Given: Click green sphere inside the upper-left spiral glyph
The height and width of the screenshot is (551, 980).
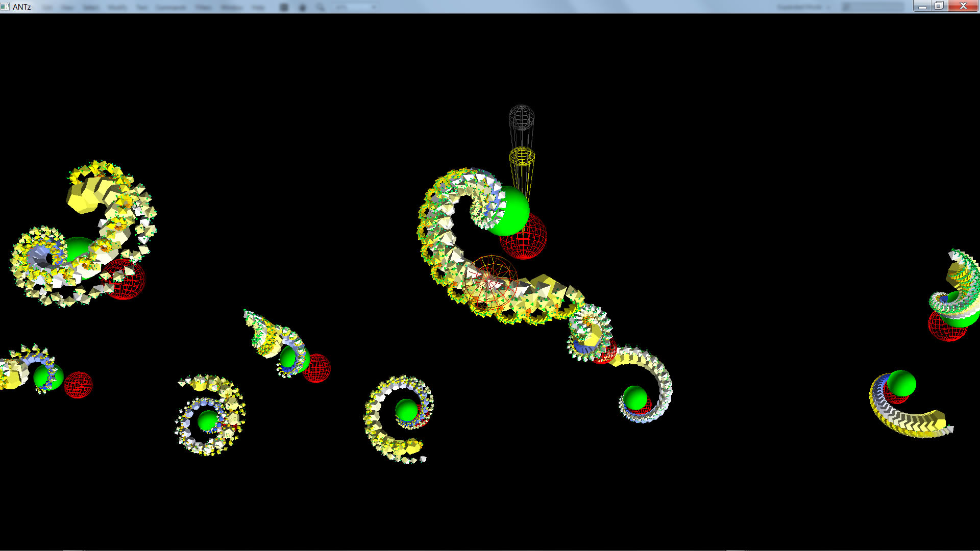Looking at the screenshot, I should click(78, 248).
